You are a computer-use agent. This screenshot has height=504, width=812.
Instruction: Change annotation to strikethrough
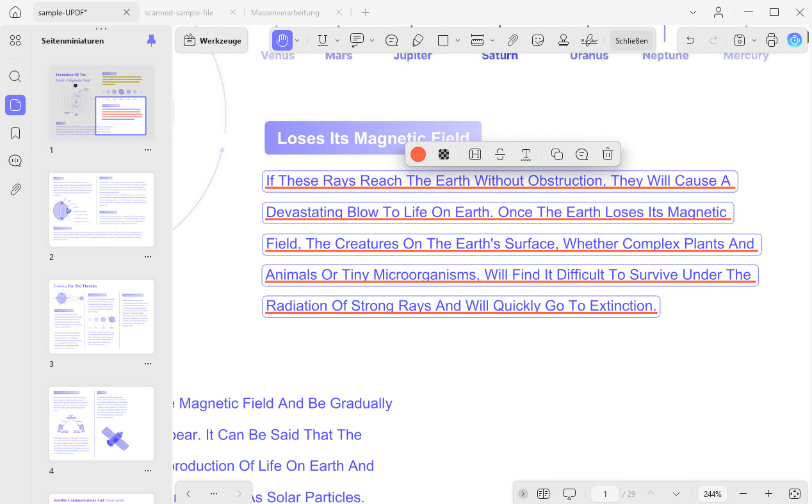(x=501, y=154)
